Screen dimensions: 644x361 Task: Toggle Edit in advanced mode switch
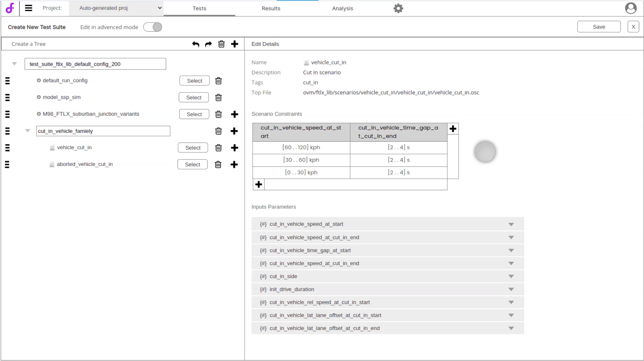[153, 27]
